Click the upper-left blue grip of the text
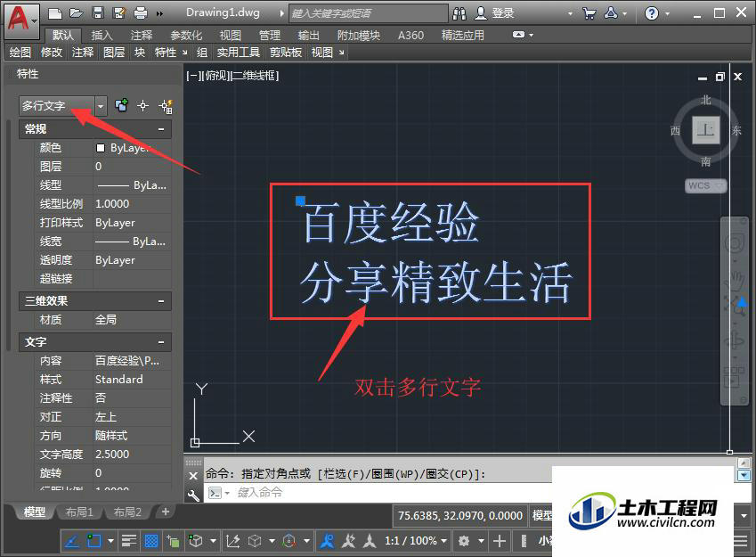Image resolution: width=756 pixels, height=557 pixels. [300, 201]
